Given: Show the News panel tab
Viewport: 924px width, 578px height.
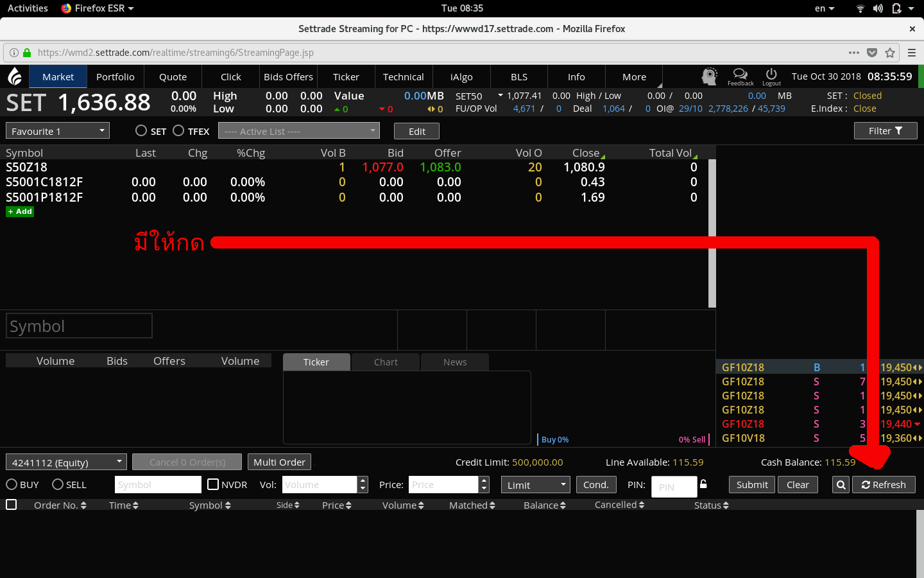Looking at the screenshot, I should tap(455, 362).
